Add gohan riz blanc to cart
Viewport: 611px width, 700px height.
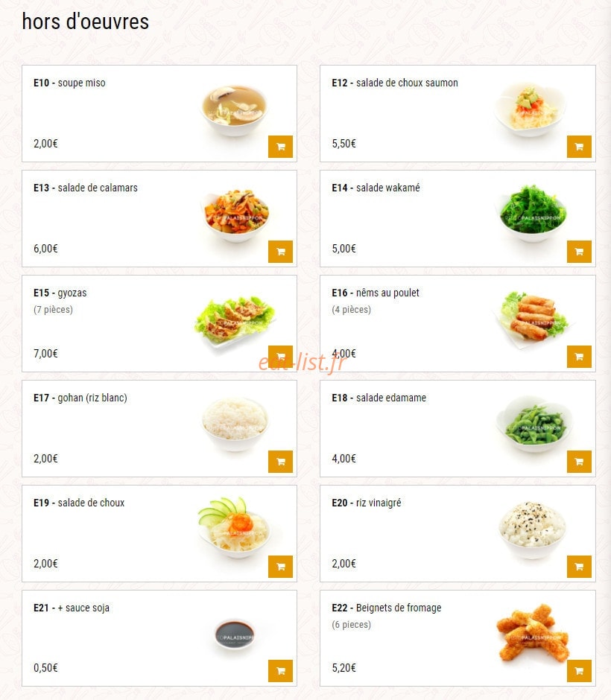pos(280,462)
